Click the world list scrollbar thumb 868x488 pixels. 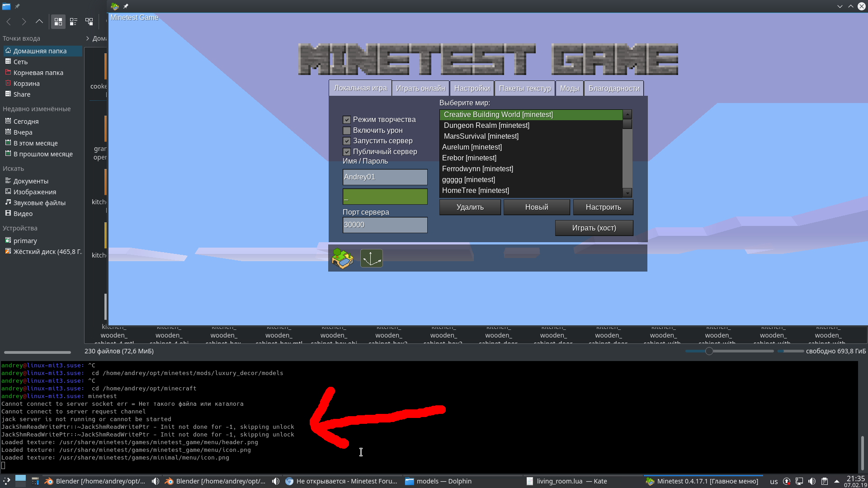(627, 124)
